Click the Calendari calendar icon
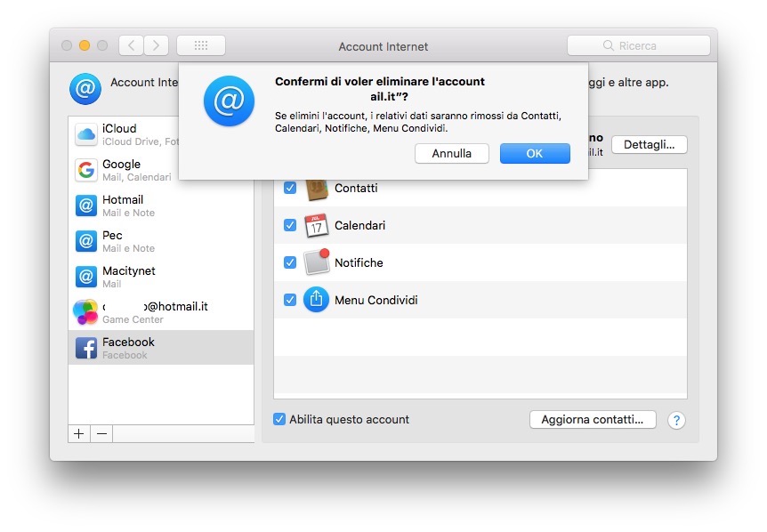 (316, 225)
